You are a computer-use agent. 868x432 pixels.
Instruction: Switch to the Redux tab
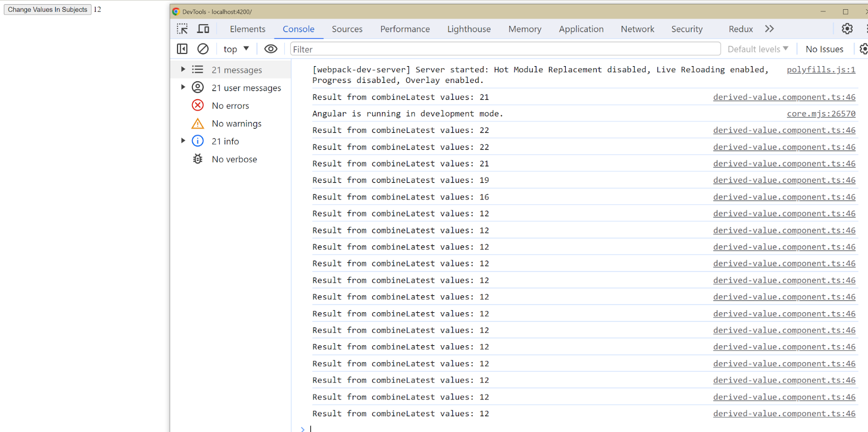(x=741, y=29)
